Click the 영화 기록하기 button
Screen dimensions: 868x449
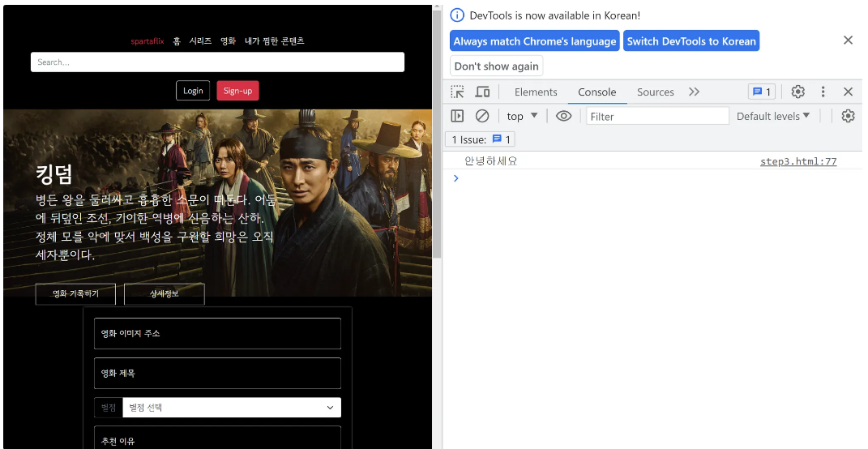(76, 294)
